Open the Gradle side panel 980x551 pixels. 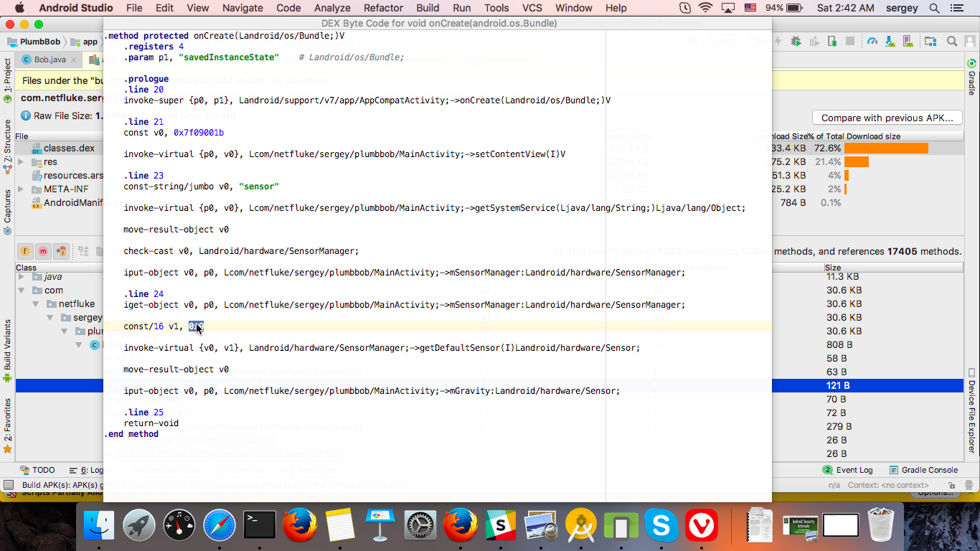pyautogui.click(x=971, y=78)
